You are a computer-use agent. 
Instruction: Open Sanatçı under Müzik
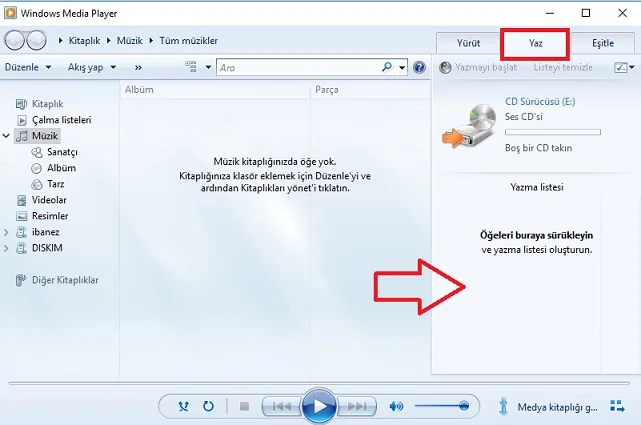(54, 152)
